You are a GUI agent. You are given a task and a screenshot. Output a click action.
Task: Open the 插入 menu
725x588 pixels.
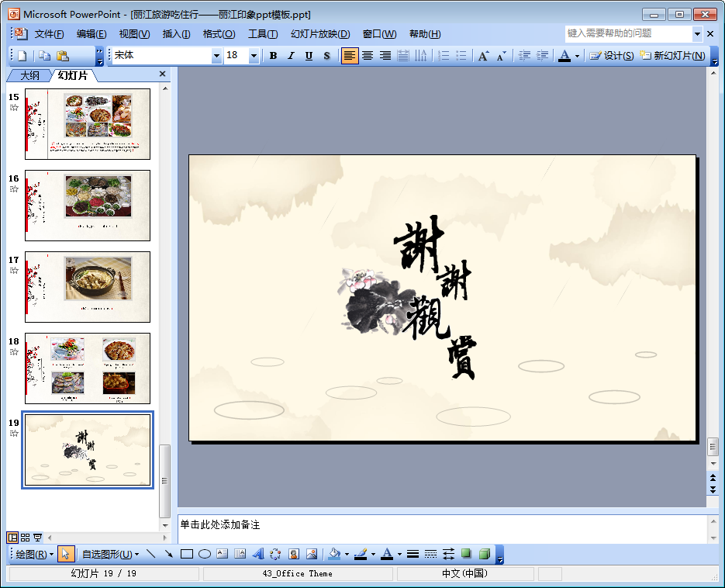[176, 34]
